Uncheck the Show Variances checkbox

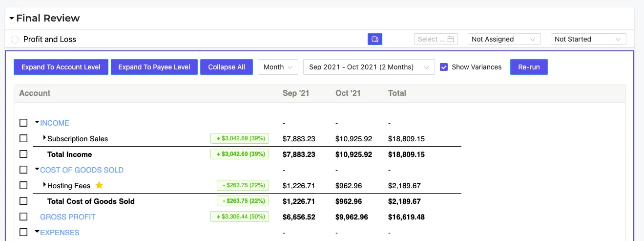point(444,67)
